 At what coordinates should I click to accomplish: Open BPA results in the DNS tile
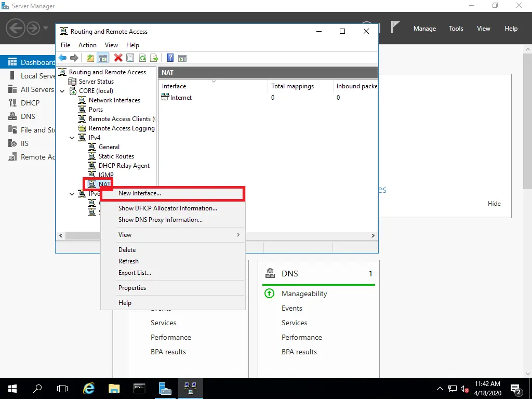299,352
